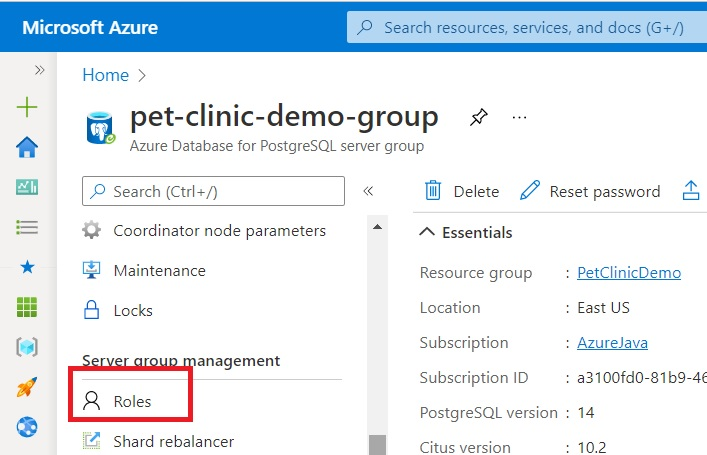Open Roles under Server group management

coord(132,401)
